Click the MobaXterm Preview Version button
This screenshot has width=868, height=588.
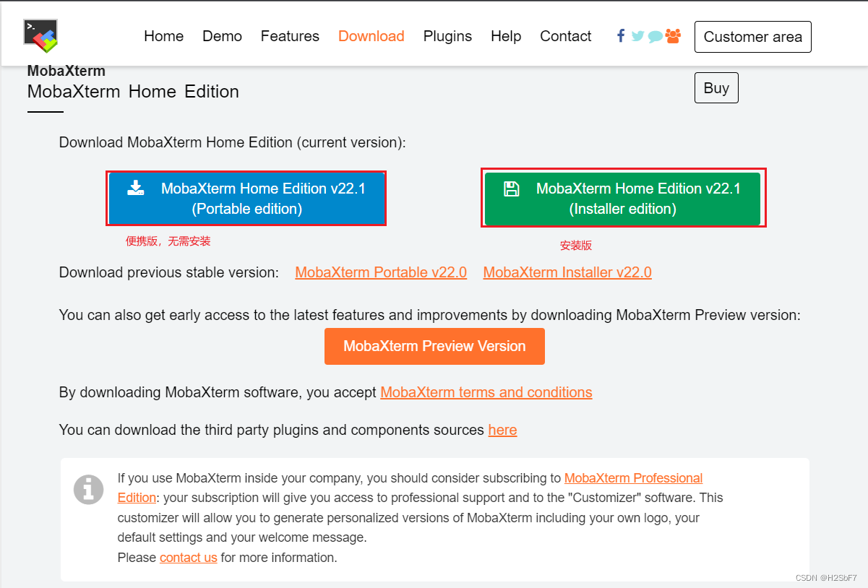(x=434, y=346)
